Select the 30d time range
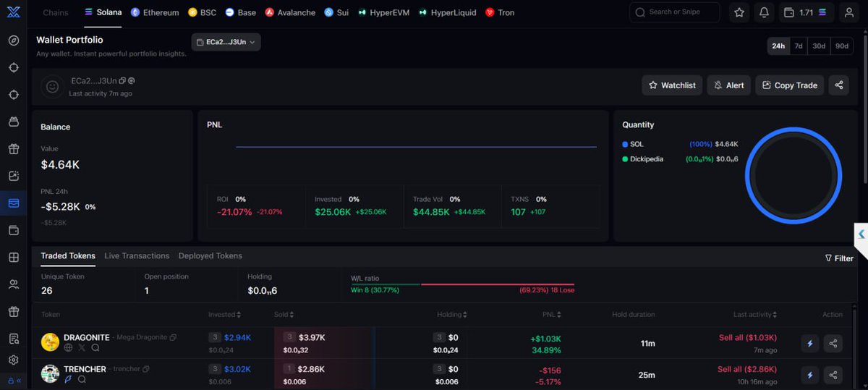This screenshot has width=868, height=390. [x=819, y=46]
